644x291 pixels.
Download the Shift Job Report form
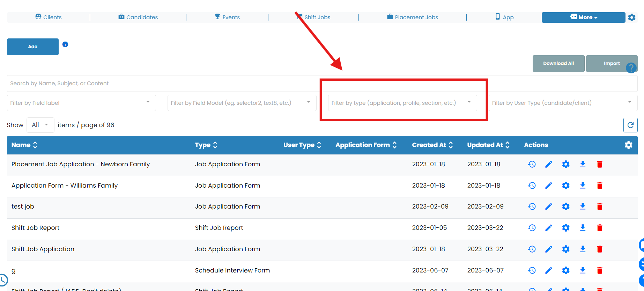coord(583,228)
